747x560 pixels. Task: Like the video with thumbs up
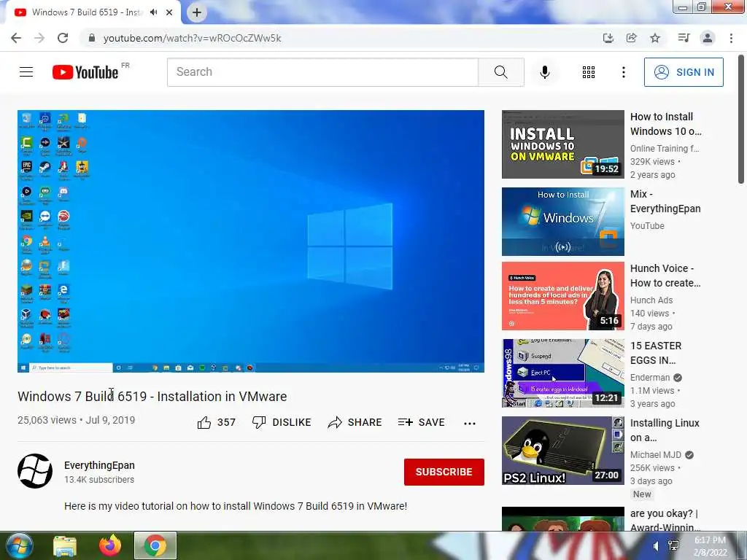coord(216,422)
